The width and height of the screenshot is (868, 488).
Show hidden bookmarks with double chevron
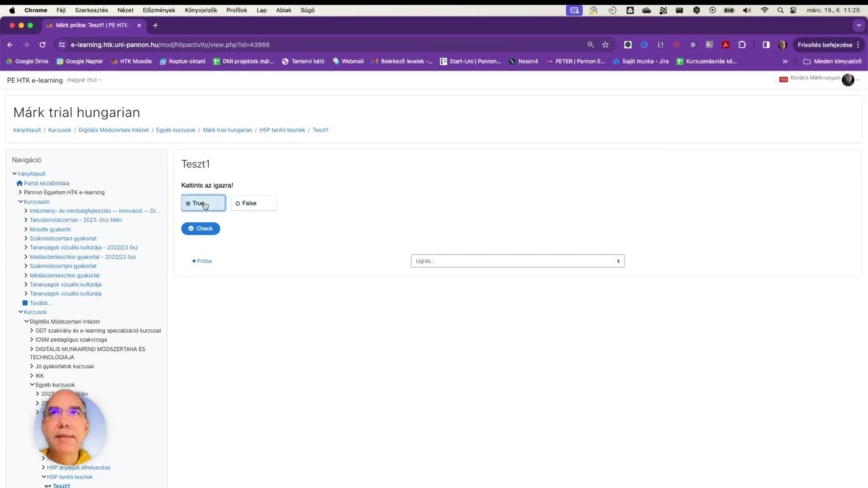click(x=785, y=61)
